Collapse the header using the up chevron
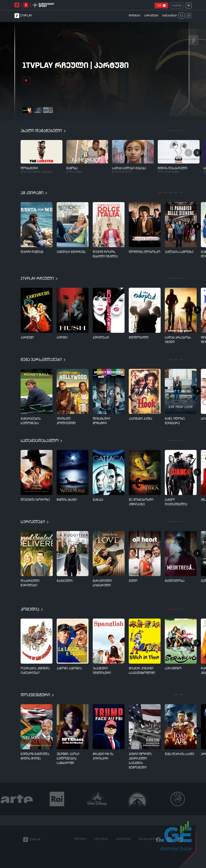 (189, 15)
